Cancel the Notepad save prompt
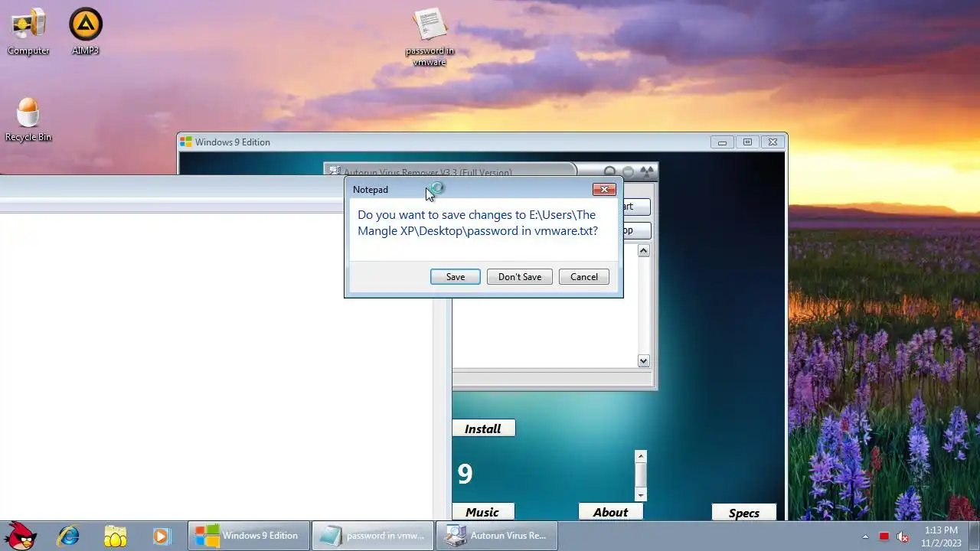 (584, 277)
